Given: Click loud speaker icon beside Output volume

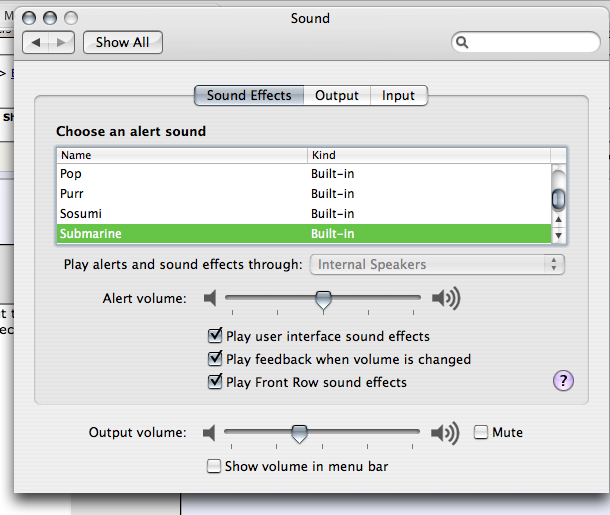Looking at the screenshot, I should (x=445, y=433).
